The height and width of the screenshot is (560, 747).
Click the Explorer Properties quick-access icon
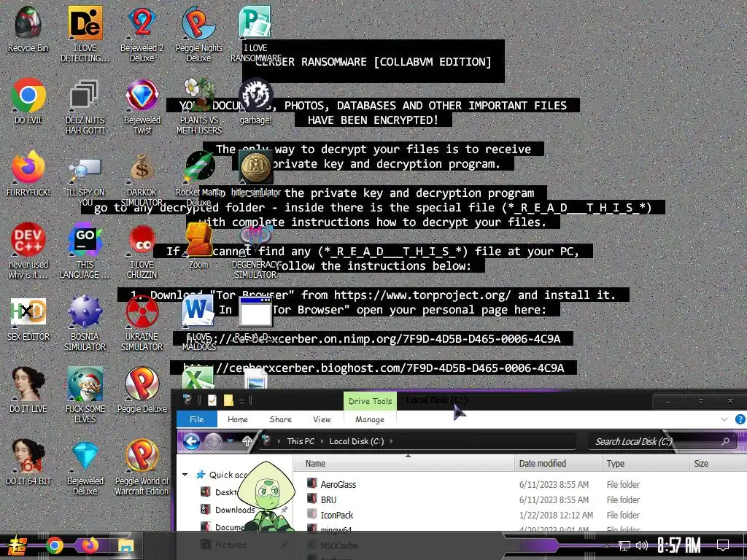pyautogui.click(x=212, y=400)
